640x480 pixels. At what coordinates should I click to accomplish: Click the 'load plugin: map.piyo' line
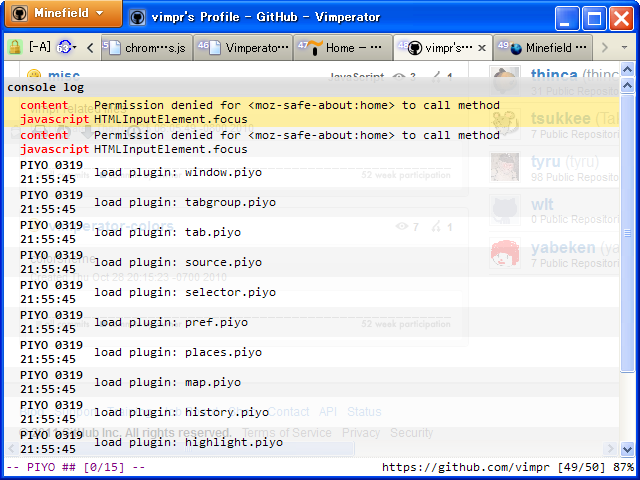tap(167, 382)
